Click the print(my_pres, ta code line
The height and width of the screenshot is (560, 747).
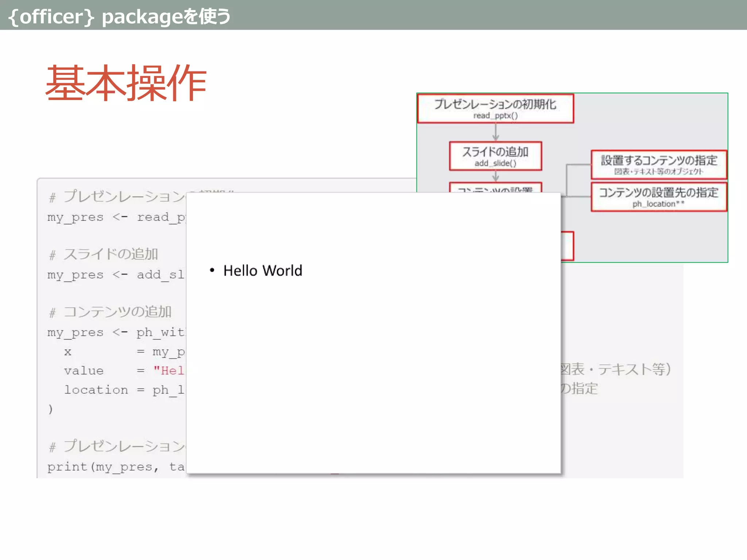click(x=116, y=467)
